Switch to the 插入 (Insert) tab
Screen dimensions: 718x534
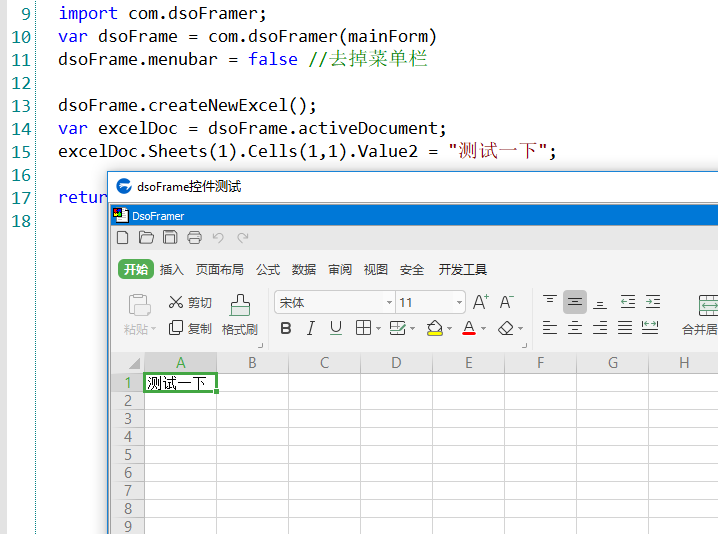pos(172,269)
